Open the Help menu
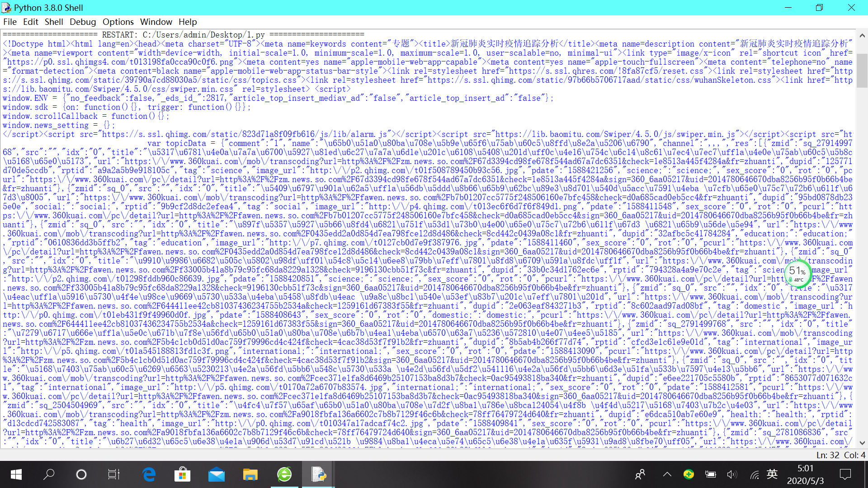The height and width of the screenshot is (488, 868). click(188, 22)
